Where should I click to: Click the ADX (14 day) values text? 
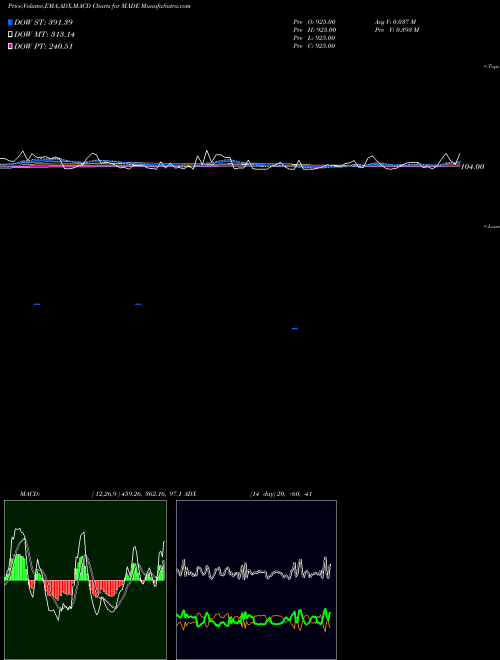coord(281,494)
